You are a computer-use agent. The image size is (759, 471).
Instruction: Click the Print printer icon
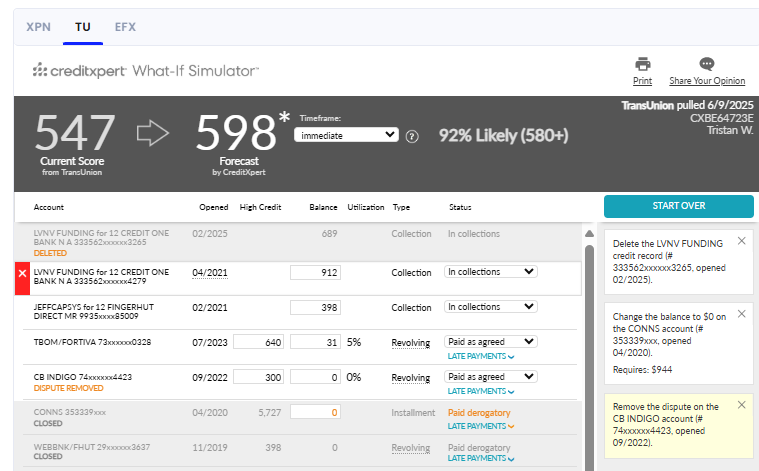[643, 64]
